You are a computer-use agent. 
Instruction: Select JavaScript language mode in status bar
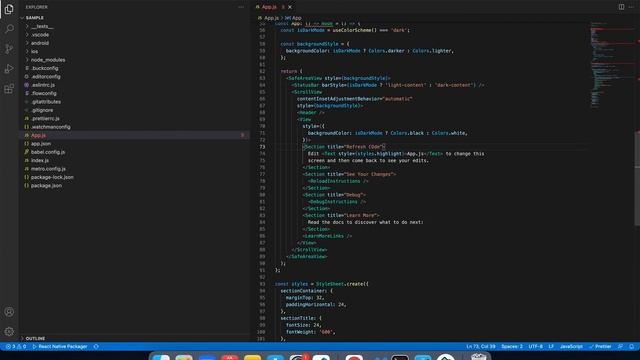[x=571, y=347]
